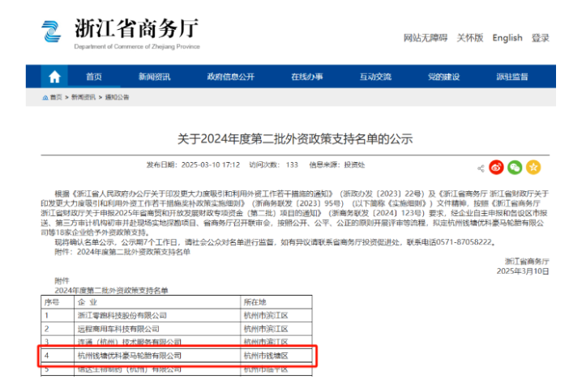Go to 政府信息公开 section
569x392 pixels.
click(x=230, y=77)
